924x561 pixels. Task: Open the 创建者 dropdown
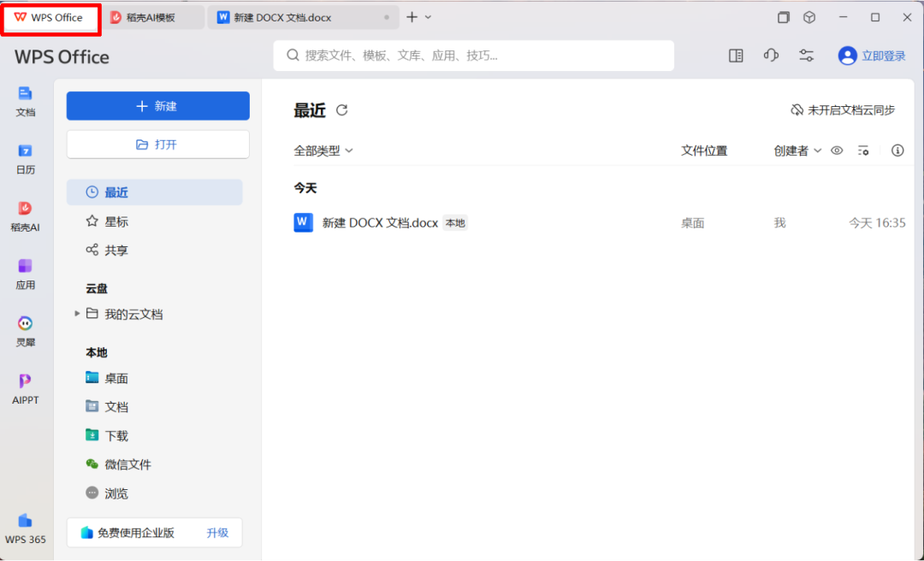tap(797, 151)
